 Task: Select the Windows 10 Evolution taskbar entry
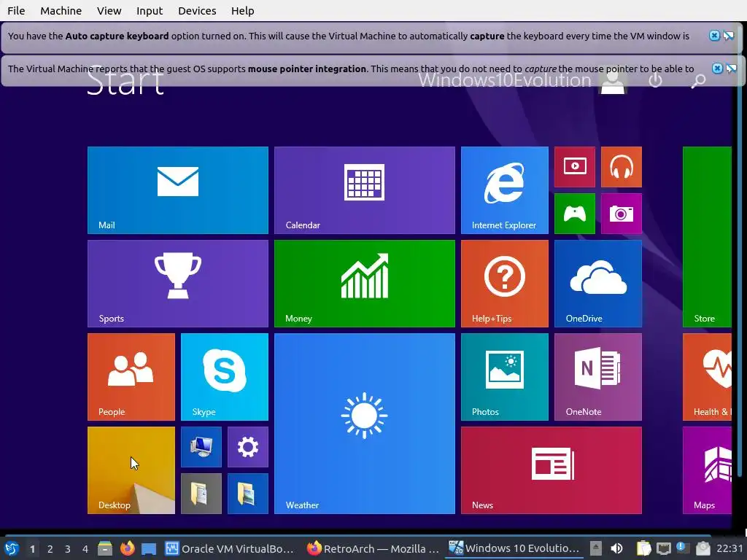pos(514,548)
